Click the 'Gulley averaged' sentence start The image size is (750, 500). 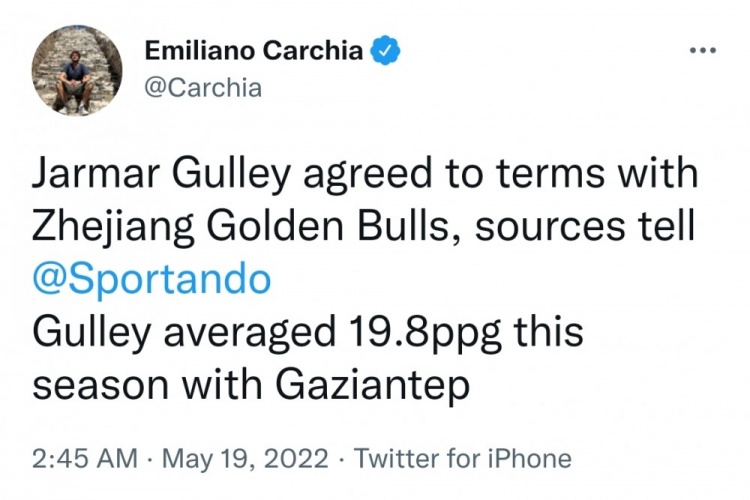pyautogui.click(x=184, y=333)
